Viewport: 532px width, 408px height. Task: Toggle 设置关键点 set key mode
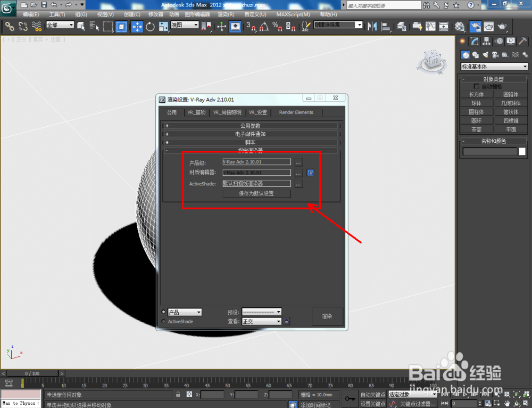coord(373,404)
